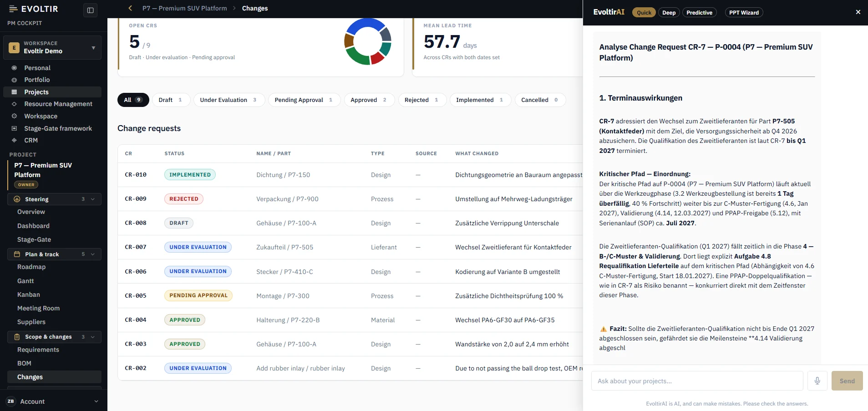Screen dimensions: 868x411
Task: Collapse the Scope & changes chevron
Action: pyautogui.click(x=93, y=337)
